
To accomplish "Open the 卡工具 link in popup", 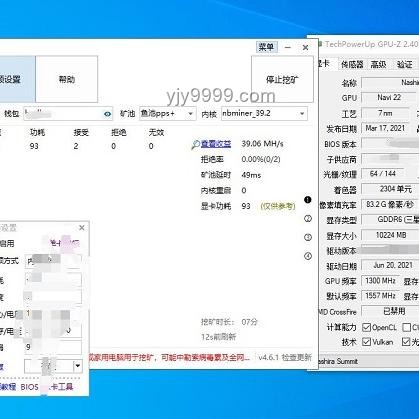I will click(x=61, y=387).
